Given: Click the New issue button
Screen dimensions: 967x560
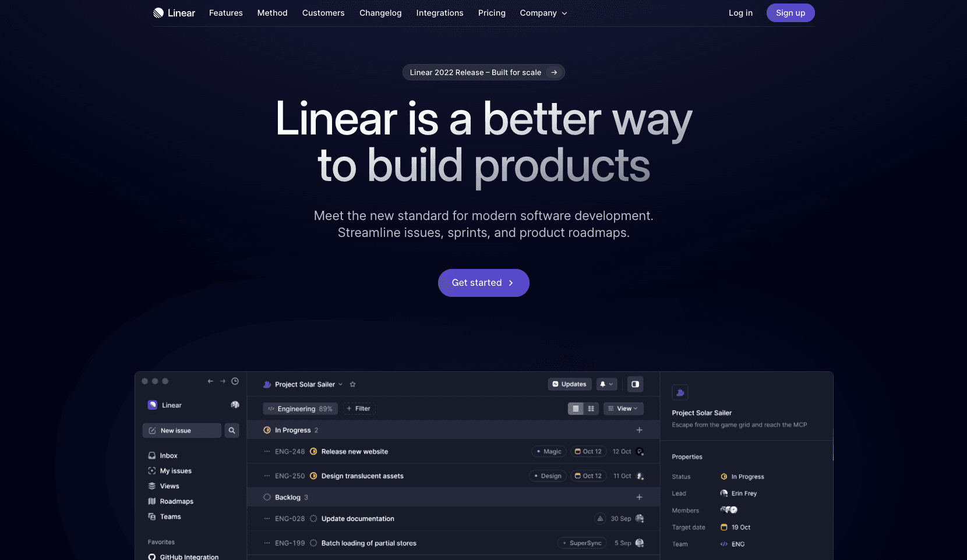Looking at the screenshot, I should coord(182,431).
